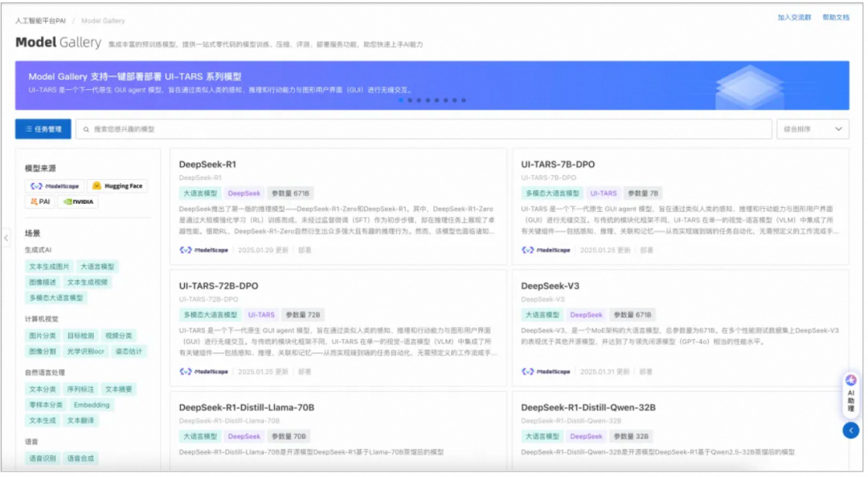Click the 任务管理 button
The width and height of the screenshot is (868, 477).
pos(43,128)
